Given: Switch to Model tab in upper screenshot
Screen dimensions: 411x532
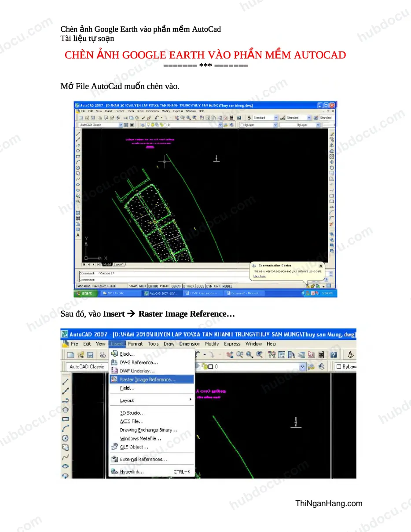Looking at the screenshot, I should (x=107, y=265).
